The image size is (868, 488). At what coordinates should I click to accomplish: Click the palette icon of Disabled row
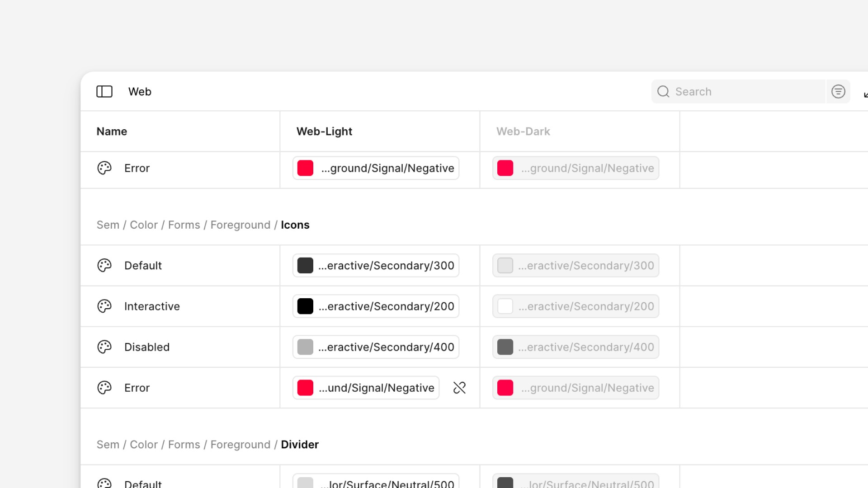click(104, 347)
